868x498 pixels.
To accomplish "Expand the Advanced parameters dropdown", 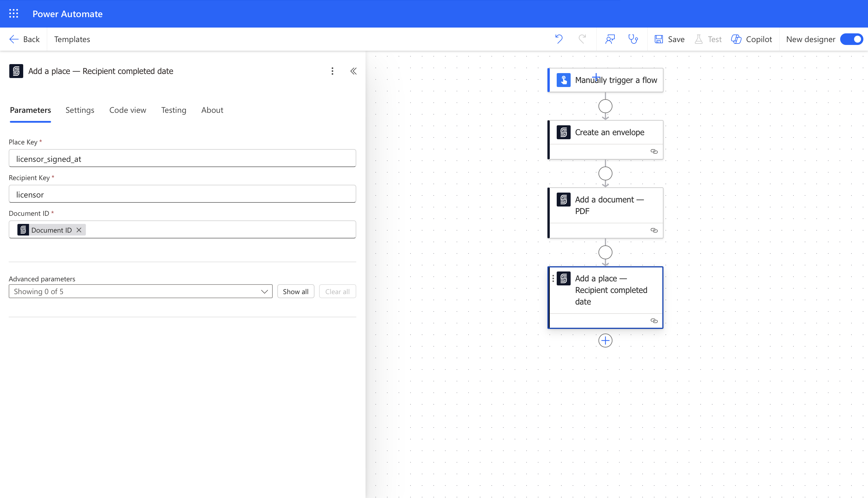I will [141, 291].
